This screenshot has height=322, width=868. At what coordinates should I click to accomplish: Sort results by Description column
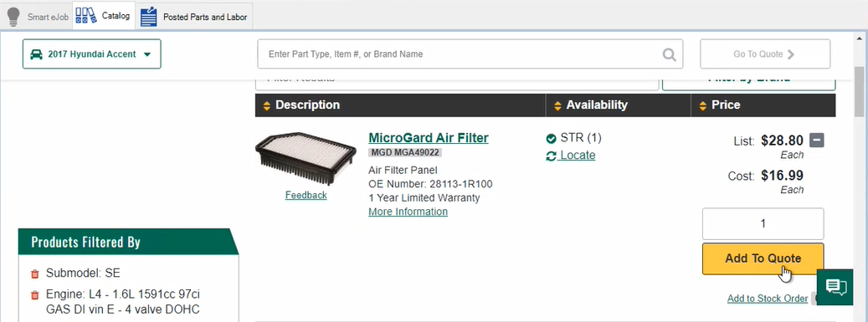[x=400, y=105]
